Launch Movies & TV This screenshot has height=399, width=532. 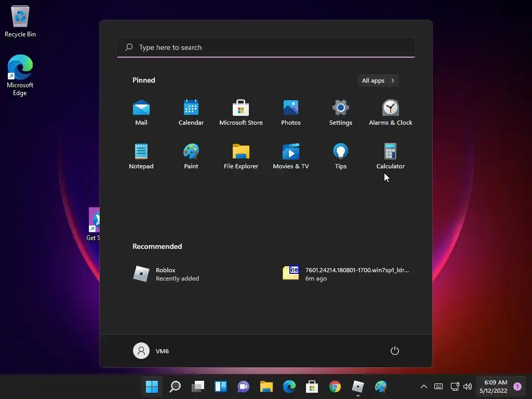point(291,156)
